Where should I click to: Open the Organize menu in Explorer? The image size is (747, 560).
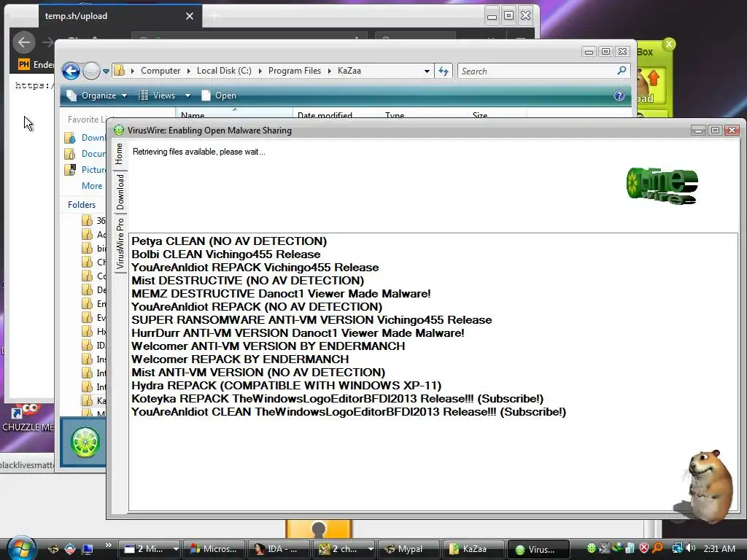97,96
